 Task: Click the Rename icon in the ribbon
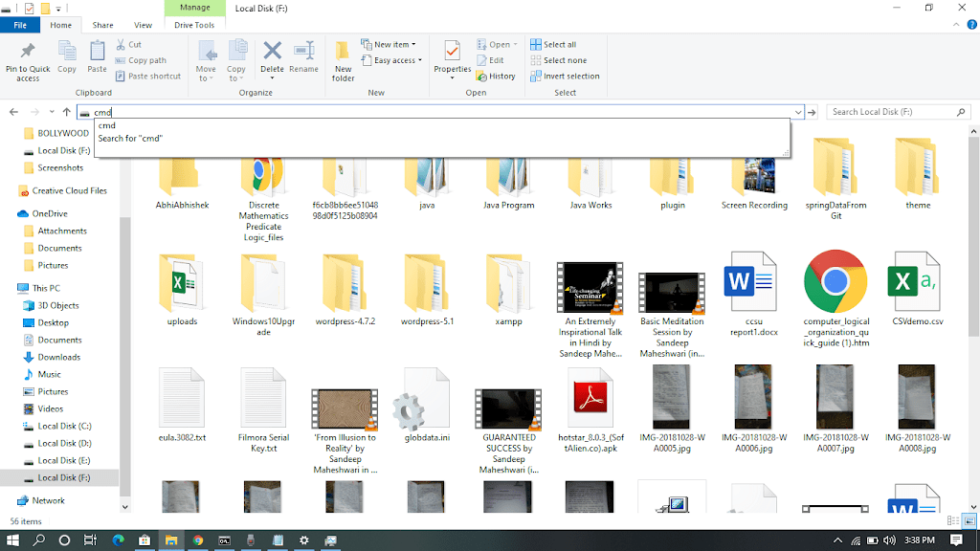[303, 52]
